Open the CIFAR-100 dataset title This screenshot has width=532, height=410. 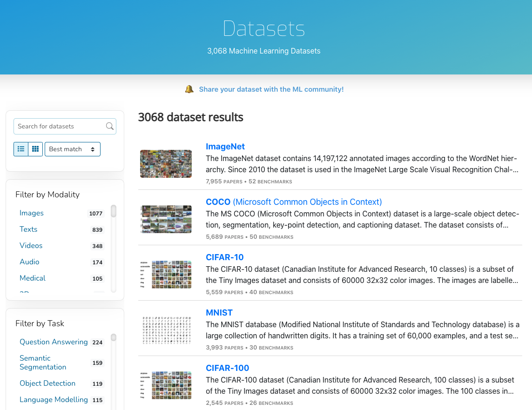pos(227,368)
